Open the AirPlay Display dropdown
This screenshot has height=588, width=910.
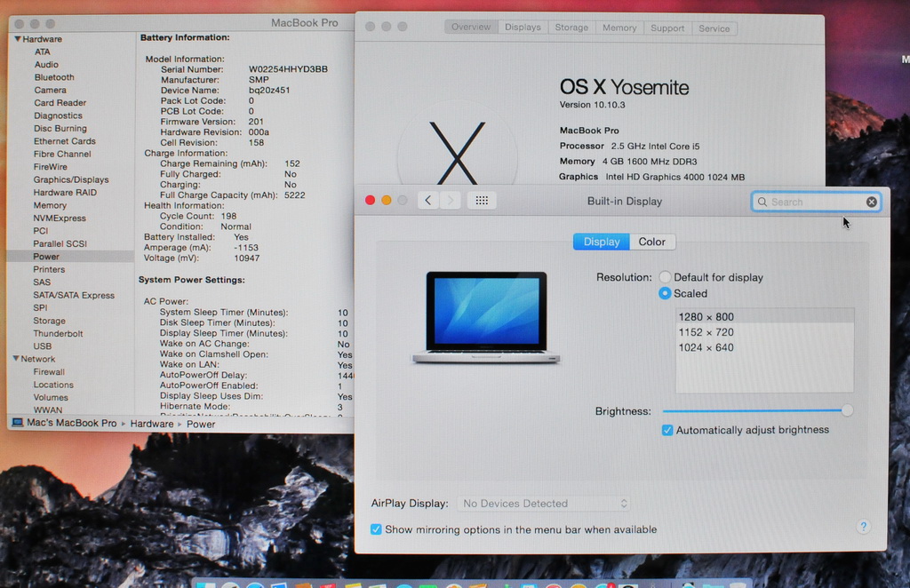pos(544,504)
